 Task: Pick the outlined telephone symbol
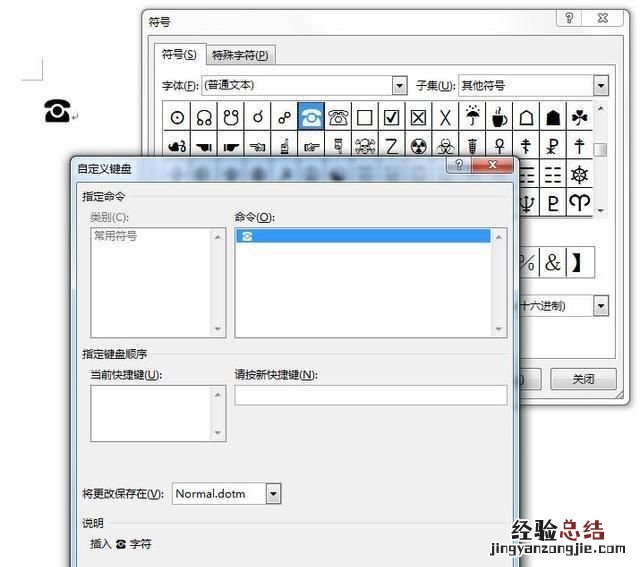click(x=339, y=117)
